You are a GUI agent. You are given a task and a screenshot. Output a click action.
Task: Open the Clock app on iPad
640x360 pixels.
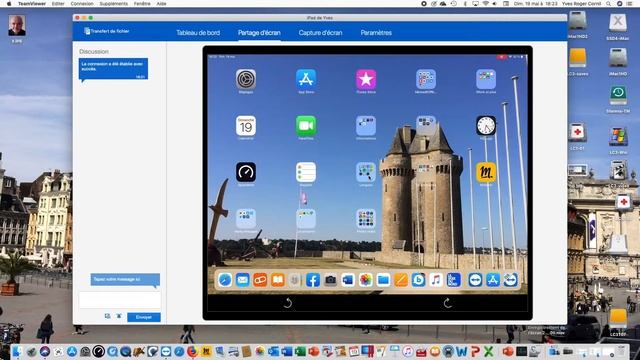point(486,126)
